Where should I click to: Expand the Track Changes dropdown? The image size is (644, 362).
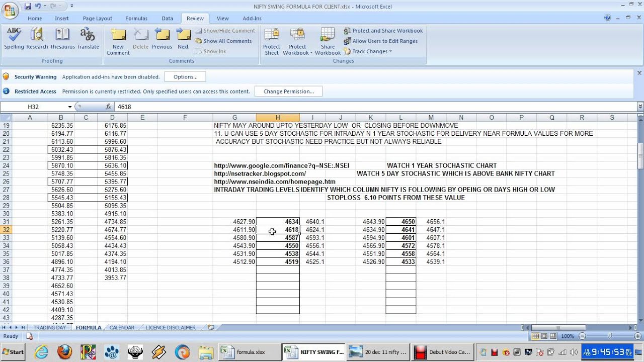click(368, 51)
